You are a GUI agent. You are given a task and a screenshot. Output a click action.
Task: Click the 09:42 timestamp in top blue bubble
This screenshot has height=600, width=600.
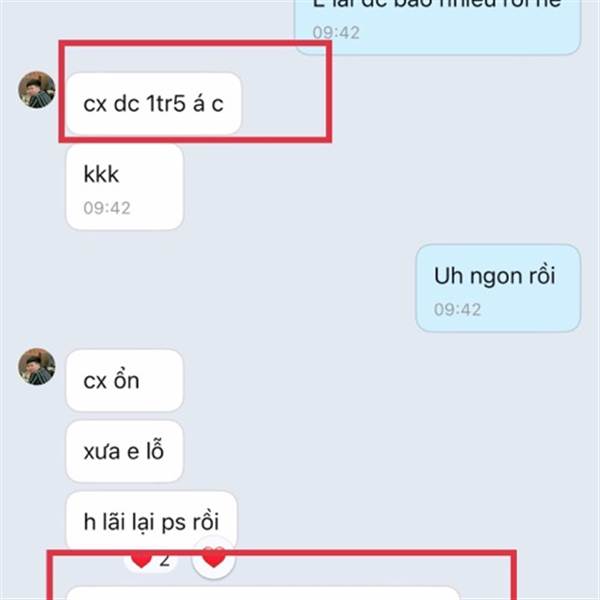pyautogui.click(x=336, y=33)
